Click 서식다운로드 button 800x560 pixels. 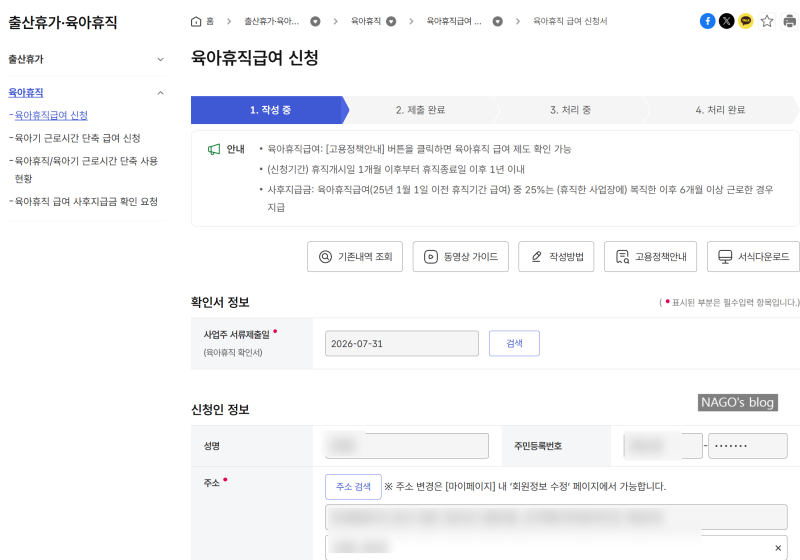click(753, 257)
